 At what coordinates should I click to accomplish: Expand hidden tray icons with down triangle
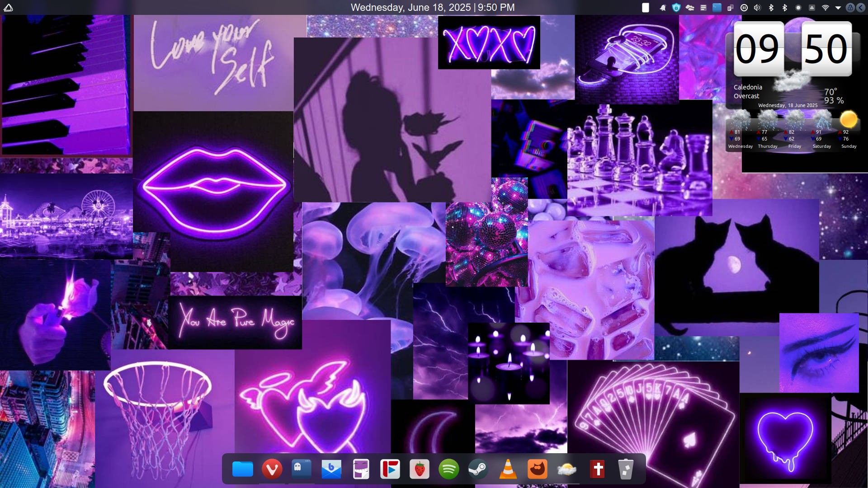coord(838,8)
